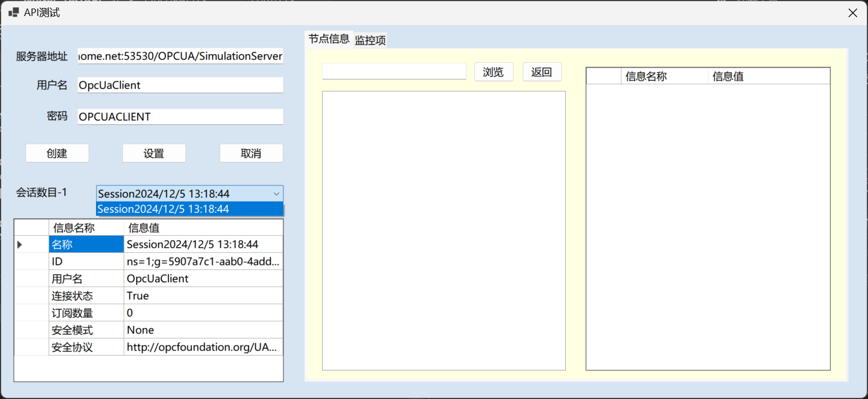Click the 浏览 button
This screenshot has width=868, height=399.
pyautogui.click(x=494, y=72)
